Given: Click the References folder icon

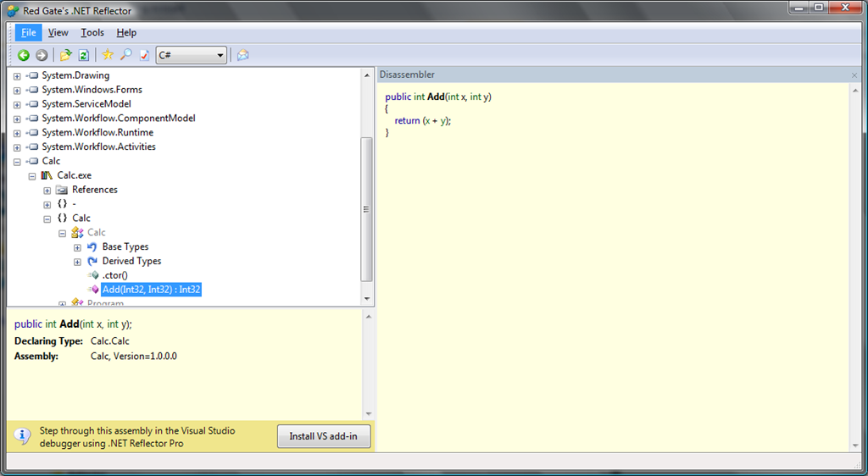Looking at the screenshot, I should coord(61,191).
